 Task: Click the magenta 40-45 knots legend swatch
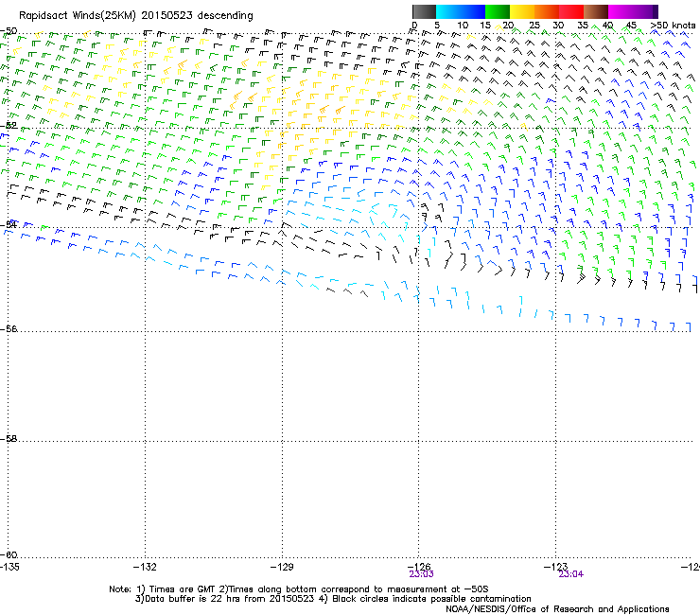621,11
